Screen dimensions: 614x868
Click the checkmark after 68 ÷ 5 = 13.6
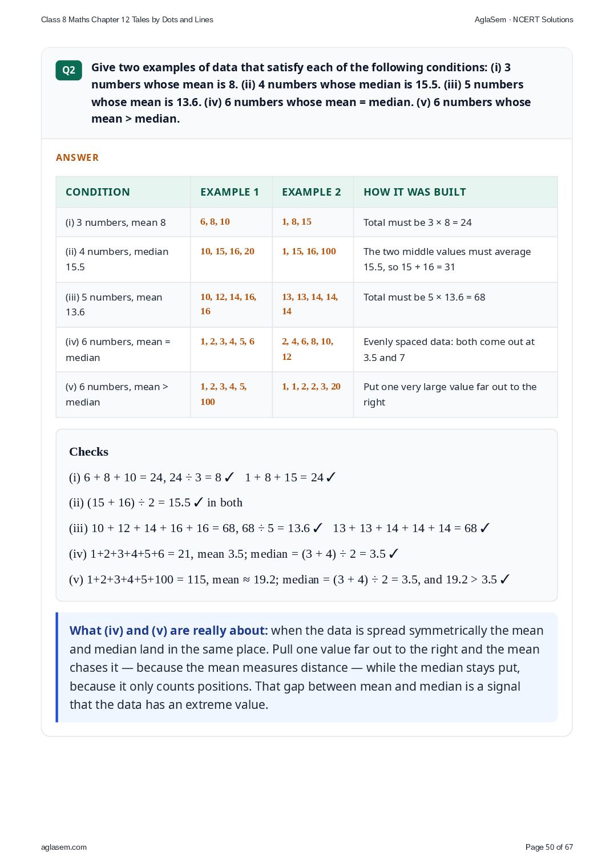click(317, 528)
